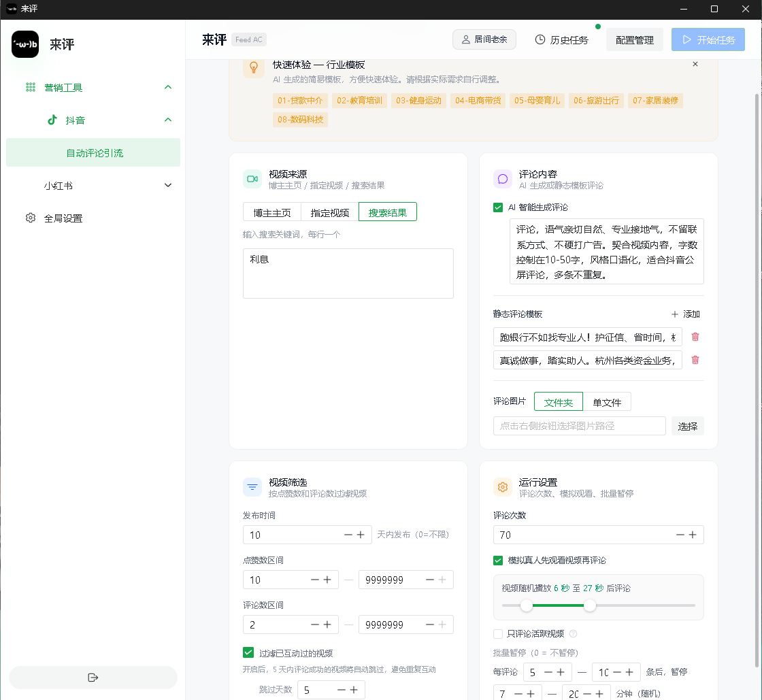Click the 27 秒 slider handle
Screen dimensions: 762x700
[x=589, y=605]
